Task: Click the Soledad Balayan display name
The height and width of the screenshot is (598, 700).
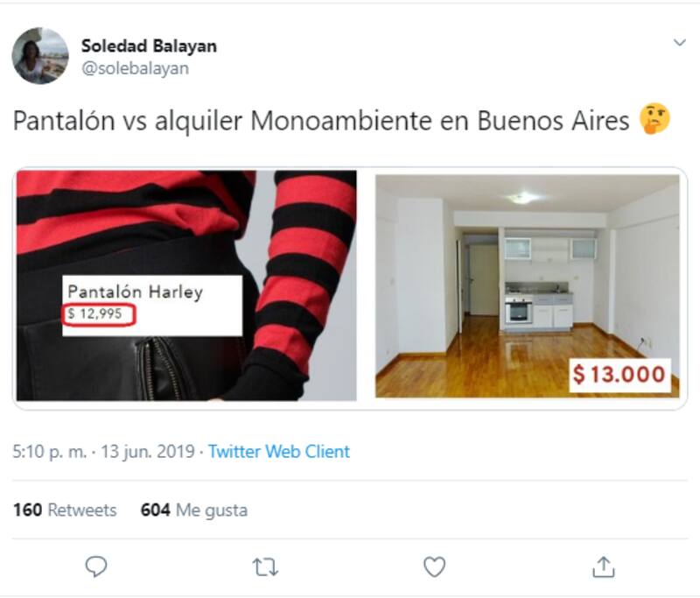Action: pyautogui.click(x=149, y=46)
